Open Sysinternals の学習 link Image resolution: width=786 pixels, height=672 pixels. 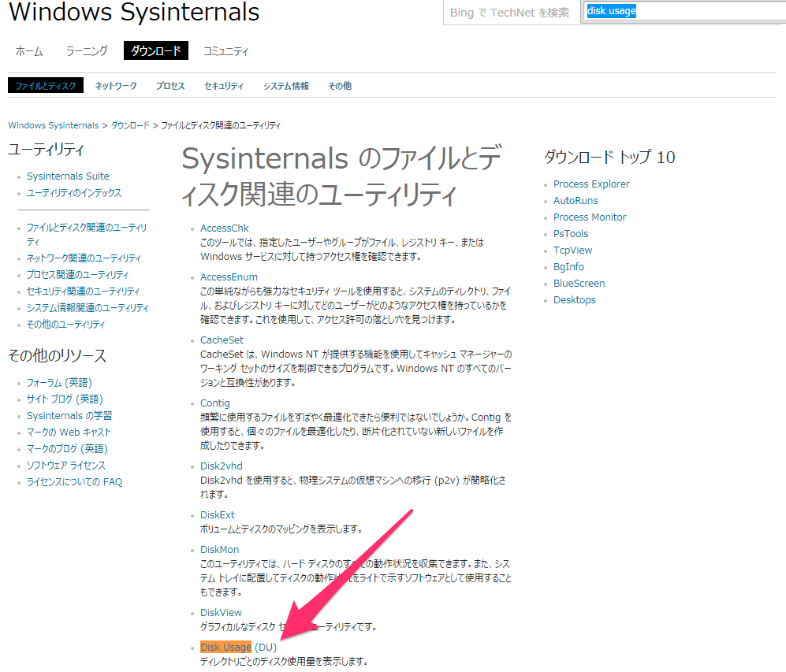69,416
